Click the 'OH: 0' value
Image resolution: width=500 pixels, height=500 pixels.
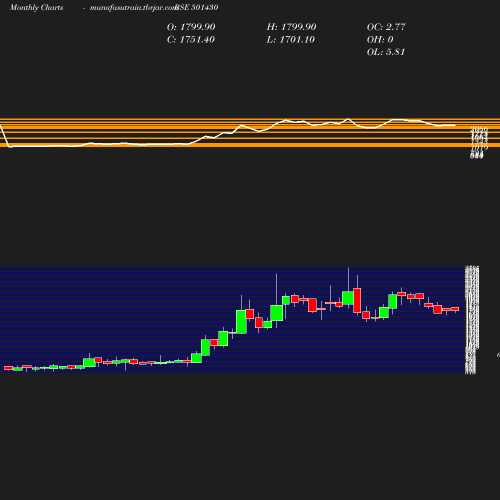click(380, 40)
